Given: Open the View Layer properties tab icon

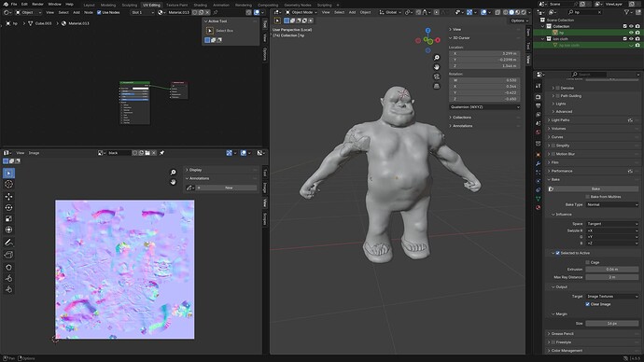Looking at the screenshot, I should (538, 115).
